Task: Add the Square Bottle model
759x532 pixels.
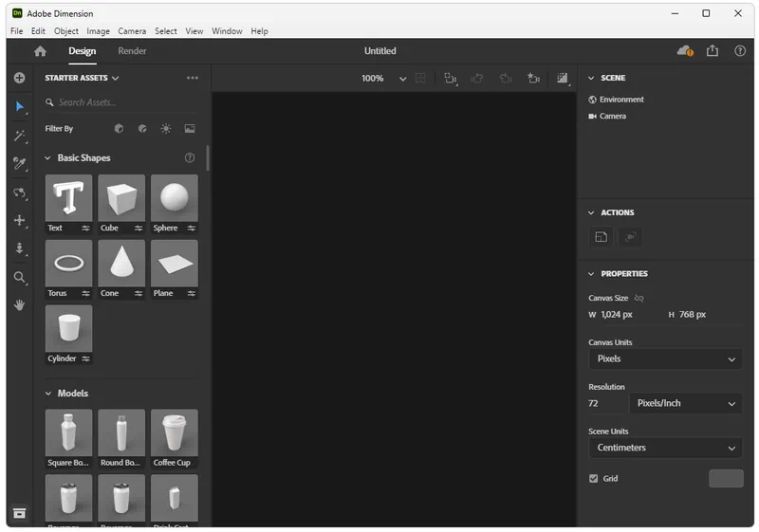Action: (68, 432)
